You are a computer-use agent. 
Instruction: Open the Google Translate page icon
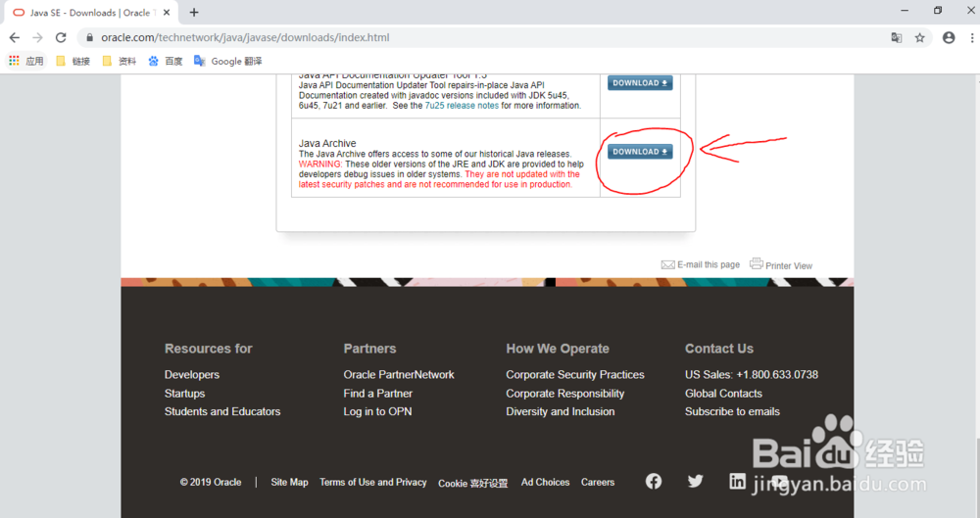pyautogui.click(x=897, y=37)
